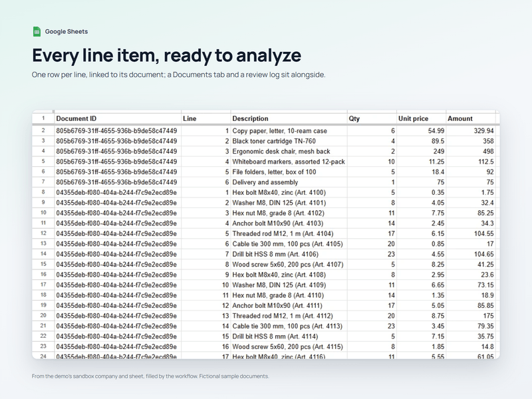This screenshot has height=399, width=532.
Task: Select cell Wood screw 5x60 (Art. 4115)
Action: point(289,346)
